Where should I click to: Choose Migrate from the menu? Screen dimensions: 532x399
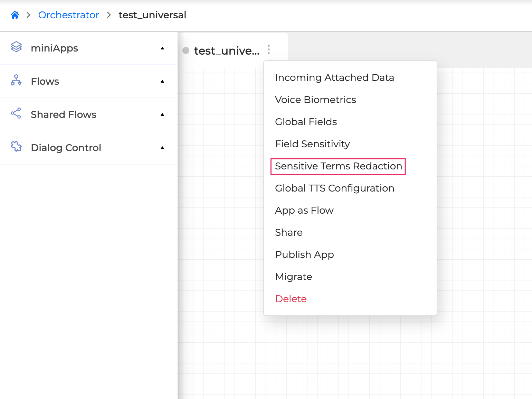(x=293, y=277)
